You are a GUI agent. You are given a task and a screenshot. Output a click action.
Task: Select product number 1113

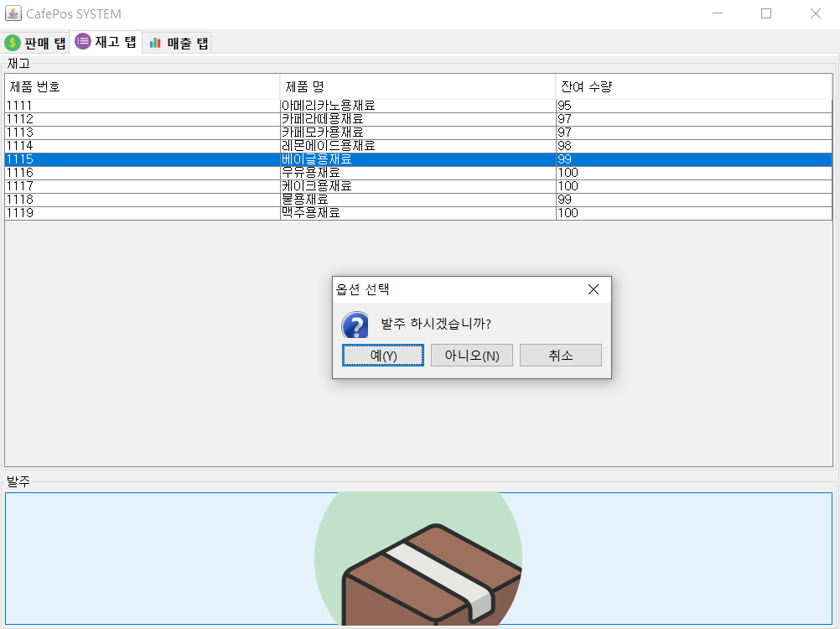click(143, 133)
